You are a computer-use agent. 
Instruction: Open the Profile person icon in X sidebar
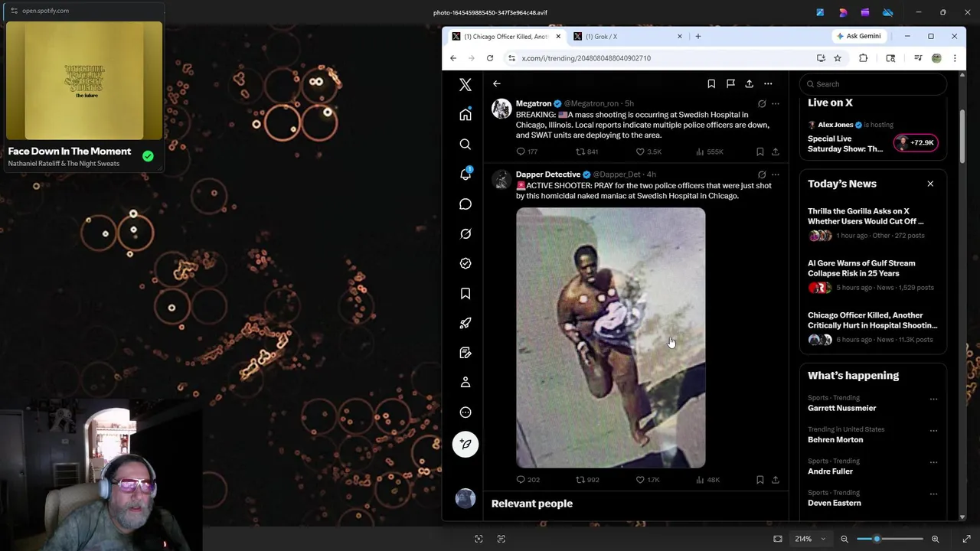(x=465, y=383)
